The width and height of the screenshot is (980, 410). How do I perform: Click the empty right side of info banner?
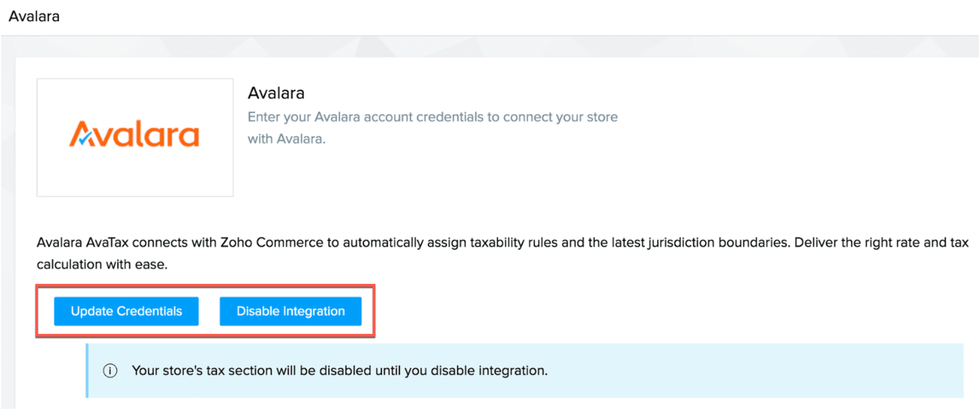tap(761, 371)
